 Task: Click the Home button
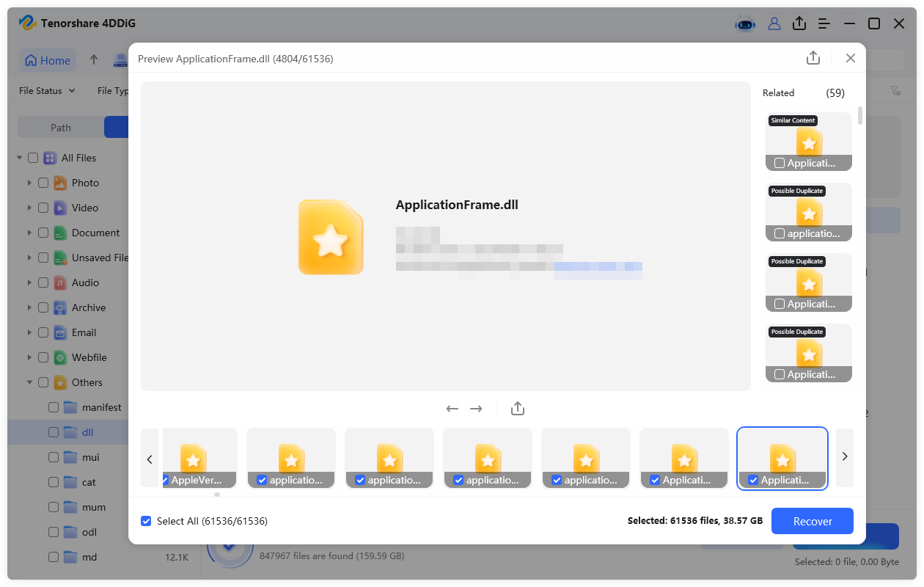pyautogui.click(x=48, y=60)
